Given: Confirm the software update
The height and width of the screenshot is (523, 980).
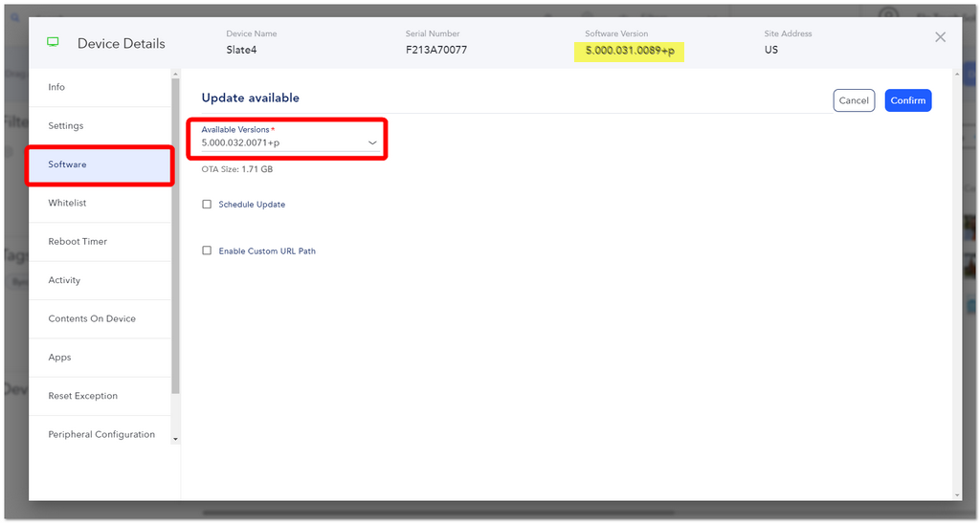Looking at the screenshot, I should coord(908,100).
